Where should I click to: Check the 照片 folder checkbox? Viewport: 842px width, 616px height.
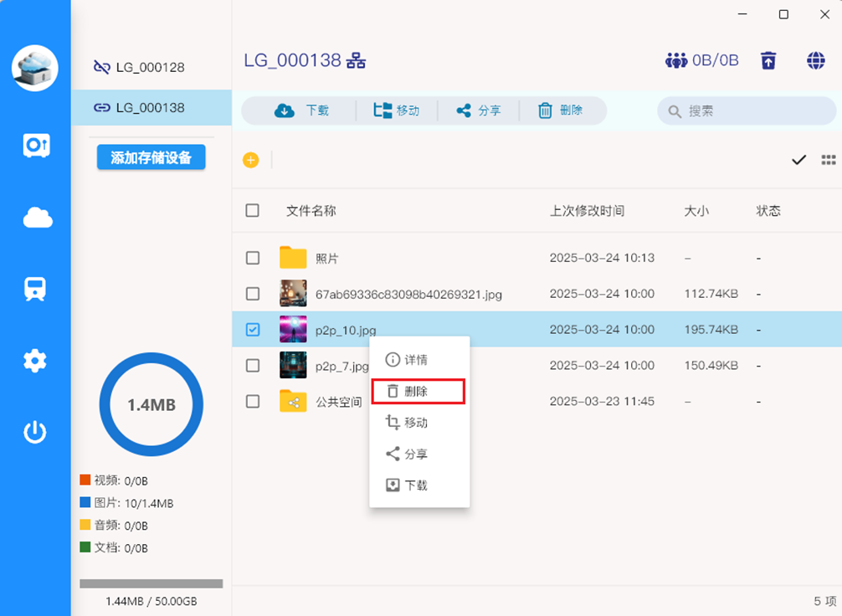[x=253, y=258]
